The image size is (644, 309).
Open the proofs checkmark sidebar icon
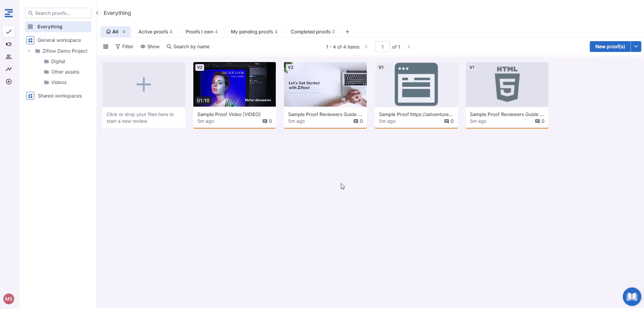click(x=9, y=32)
